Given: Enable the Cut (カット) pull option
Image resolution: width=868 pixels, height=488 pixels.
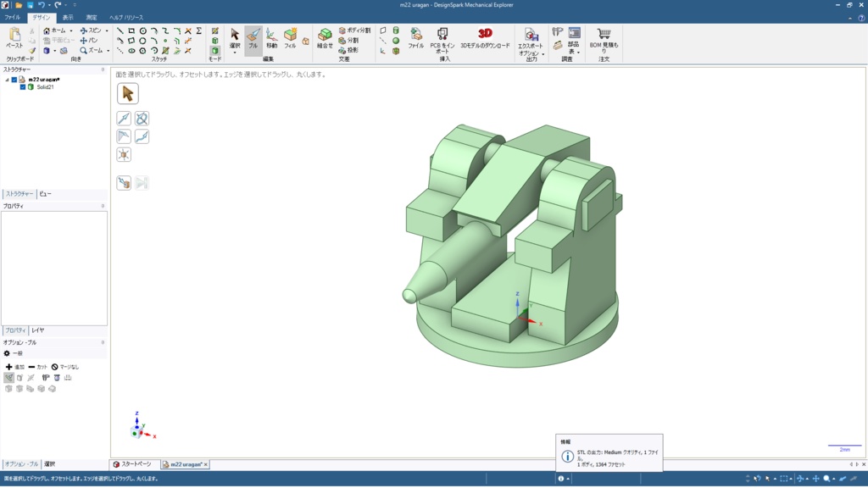Looking at the screenshot, I should [37, 367].
